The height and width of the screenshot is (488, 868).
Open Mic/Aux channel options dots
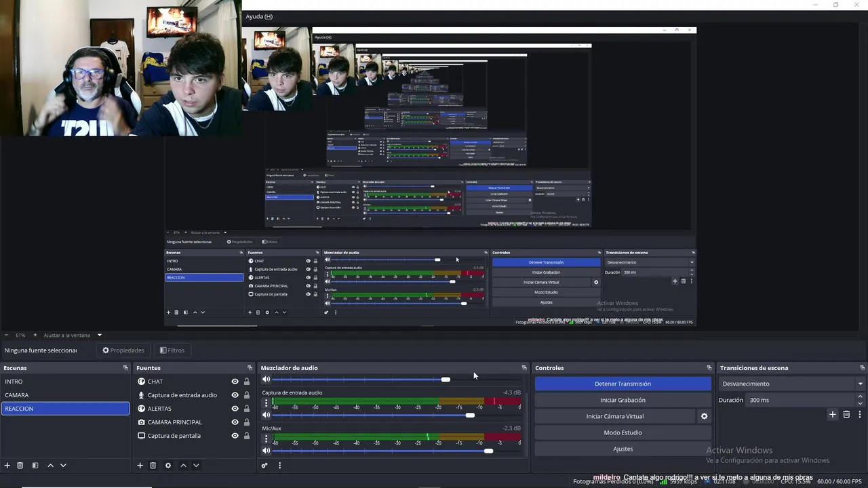pos(266,439)
